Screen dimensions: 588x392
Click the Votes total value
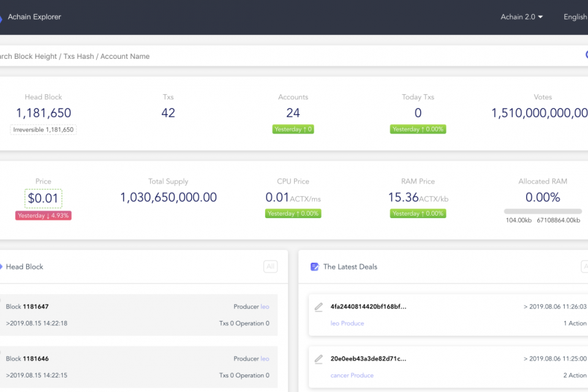540,113
